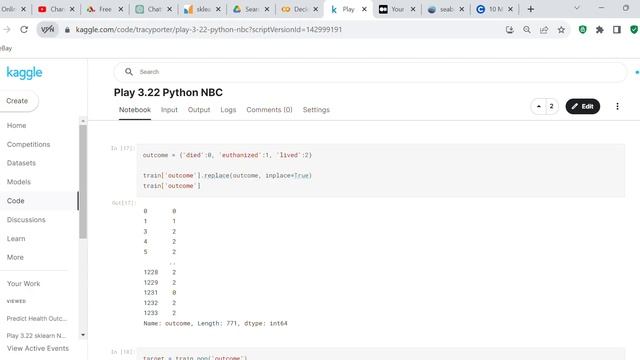
Task: Select Code in the sidebar
Action: pos(16,201)
